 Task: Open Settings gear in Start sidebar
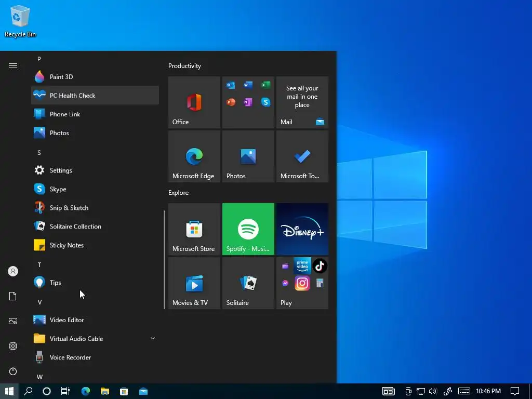point(13,346)
